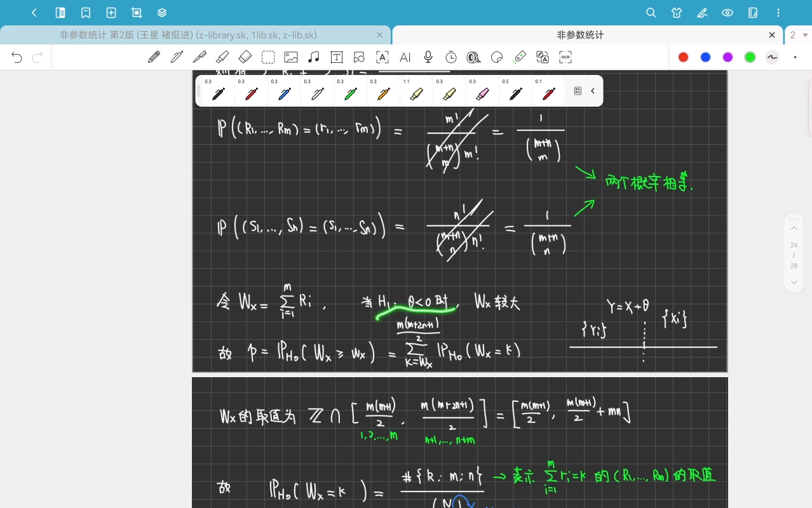The image size is (812, 508).
Task: Select the pencil tool
Action: 154,57
